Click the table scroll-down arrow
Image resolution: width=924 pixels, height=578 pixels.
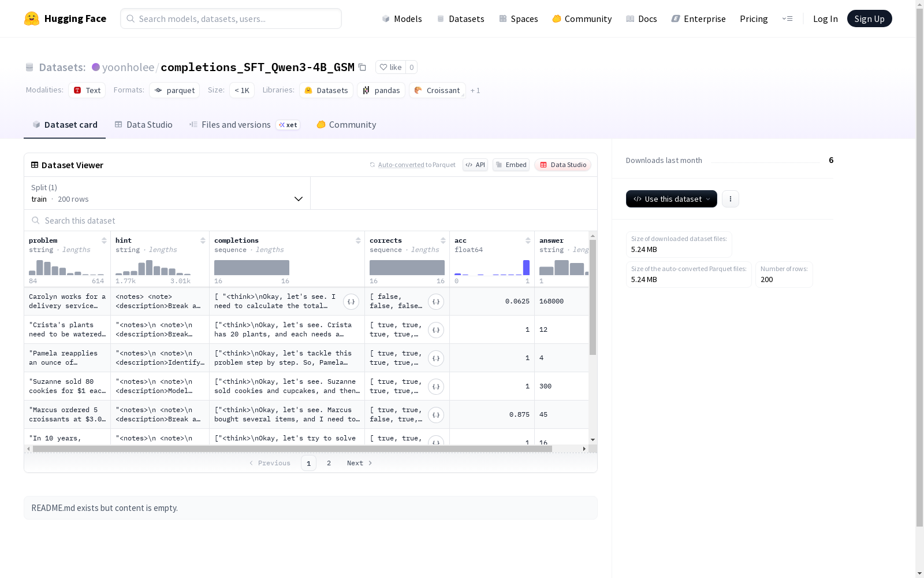point(593,440)
